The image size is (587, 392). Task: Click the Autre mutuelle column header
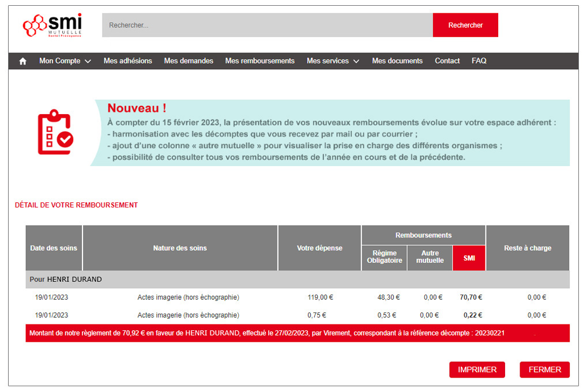point(430,257)
